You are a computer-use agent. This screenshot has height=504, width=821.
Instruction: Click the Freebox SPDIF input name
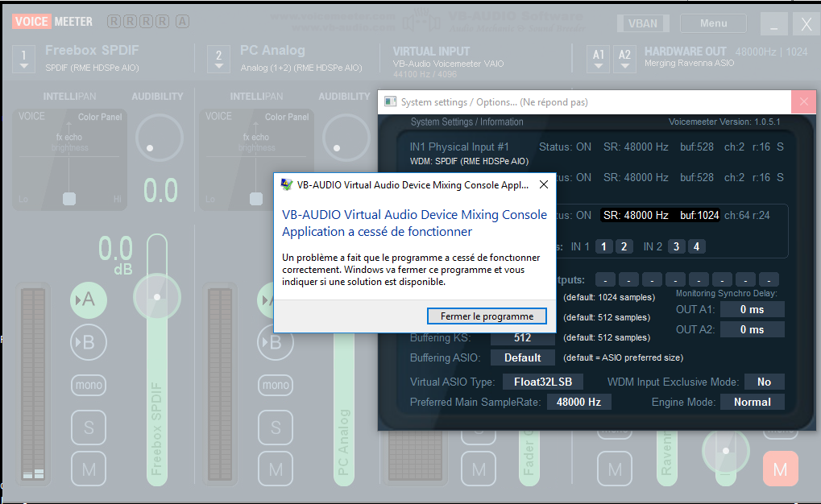point(92,50)
